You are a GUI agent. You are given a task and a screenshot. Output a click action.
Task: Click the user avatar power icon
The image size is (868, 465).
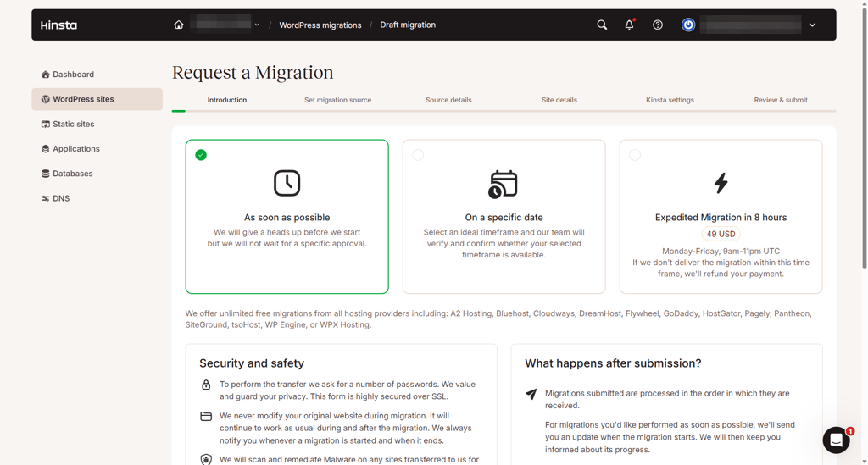tap(688, 25)
